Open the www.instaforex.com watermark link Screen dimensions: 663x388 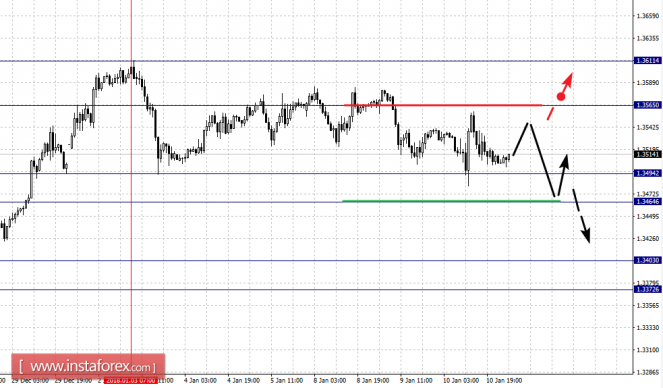(x=88, y=366)
